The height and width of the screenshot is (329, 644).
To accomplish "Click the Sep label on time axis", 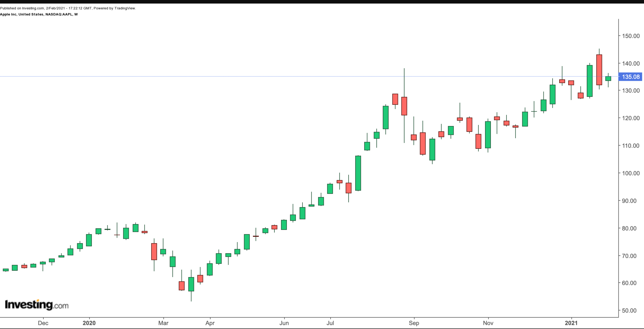I will coord(414,323).
